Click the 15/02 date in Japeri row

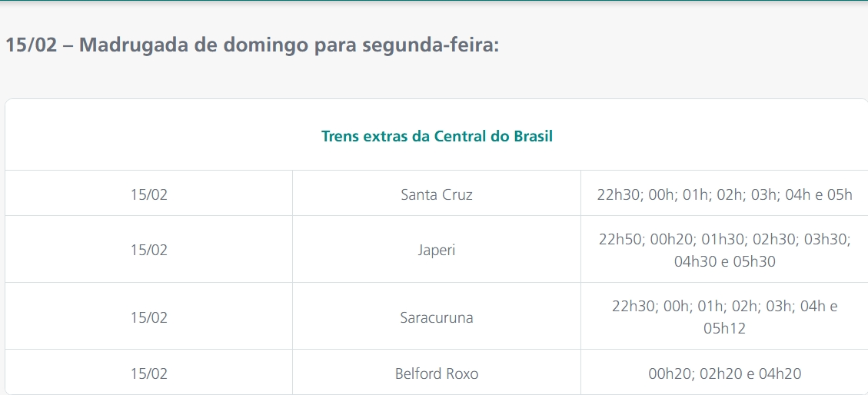click(148, 250)
